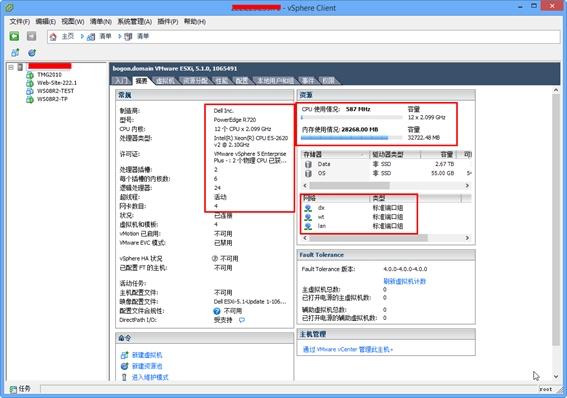Screen dimensions: 567x398
Task: Click the scroll down arrow of main panel
Action: click(556, 377)
